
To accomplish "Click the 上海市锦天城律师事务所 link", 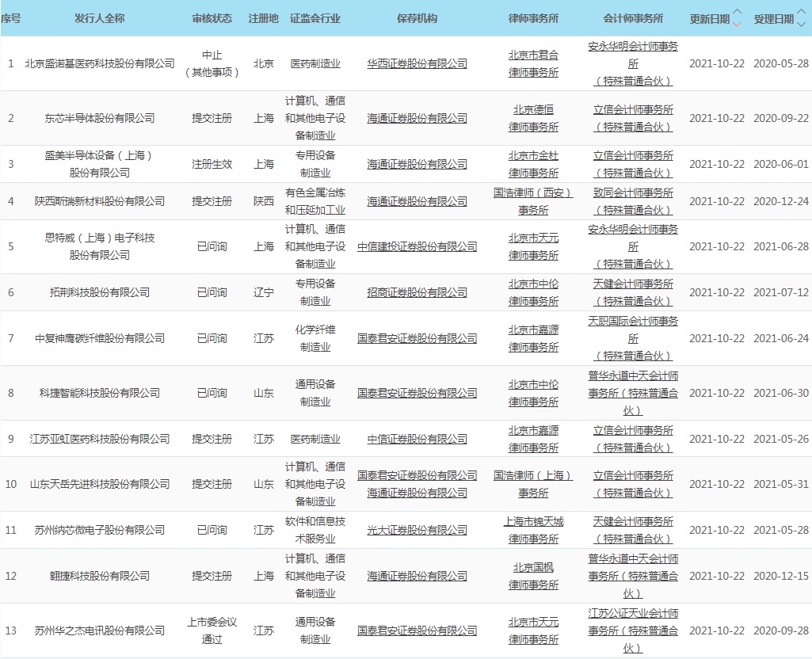I will click(x=533, y=530).
